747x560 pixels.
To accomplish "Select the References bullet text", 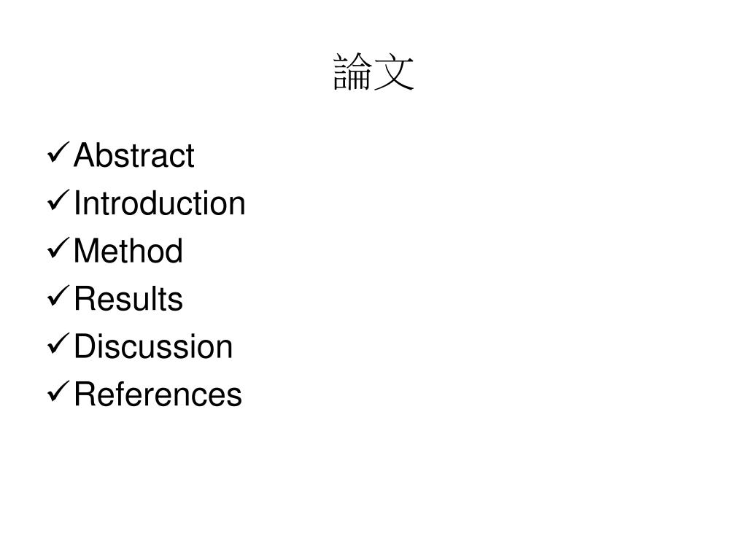I will click(x=158, y=394).
